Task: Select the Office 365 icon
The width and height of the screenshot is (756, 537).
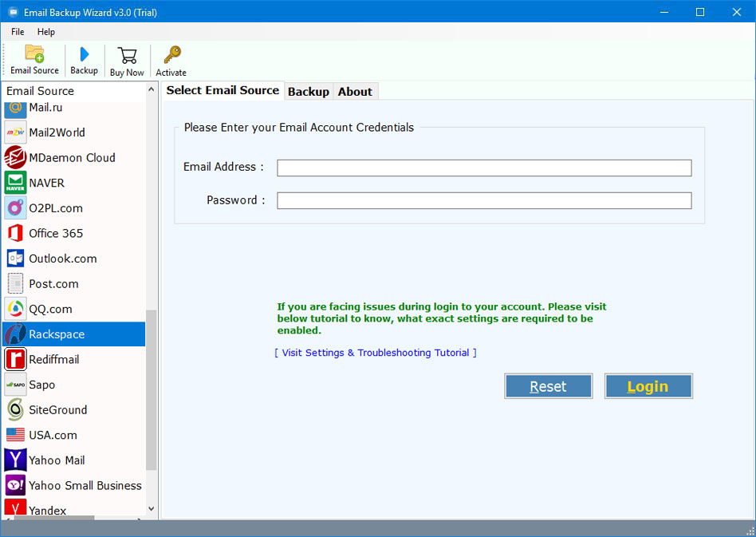Action: coord(15,234)
